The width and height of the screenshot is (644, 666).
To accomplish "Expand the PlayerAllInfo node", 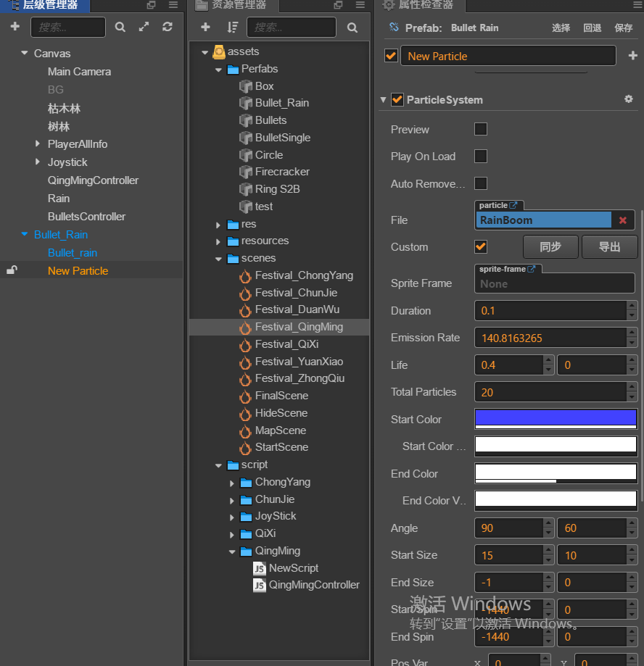I will click(x=38, y=144).
